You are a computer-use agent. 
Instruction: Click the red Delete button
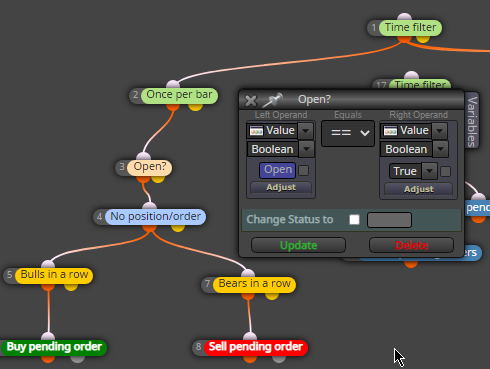click(x=411, y=245)
